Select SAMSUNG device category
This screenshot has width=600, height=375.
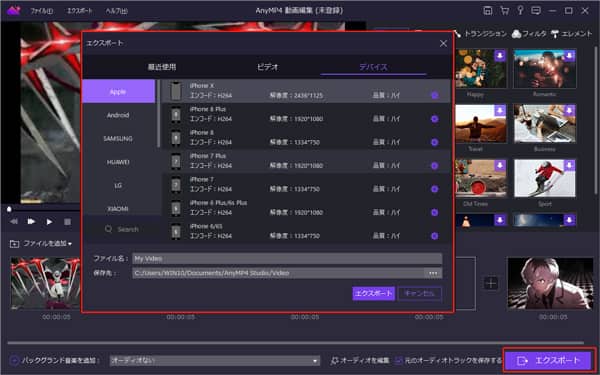coord(118,138)
